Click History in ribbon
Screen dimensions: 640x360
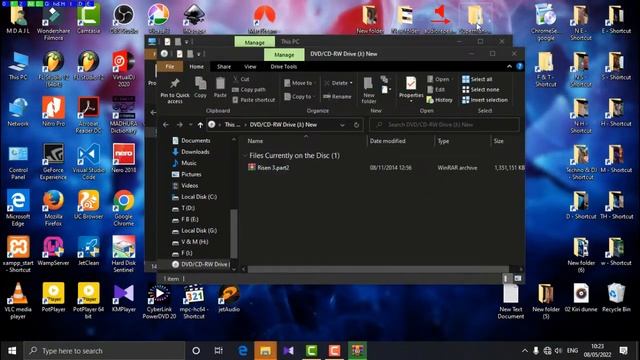click(x=440, y=100)
